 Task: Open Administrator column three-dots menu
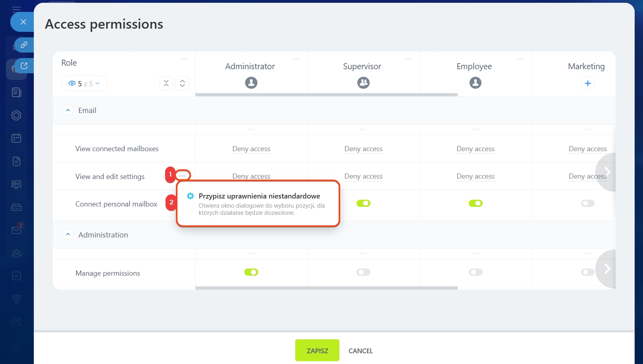[x=296, y=59]
